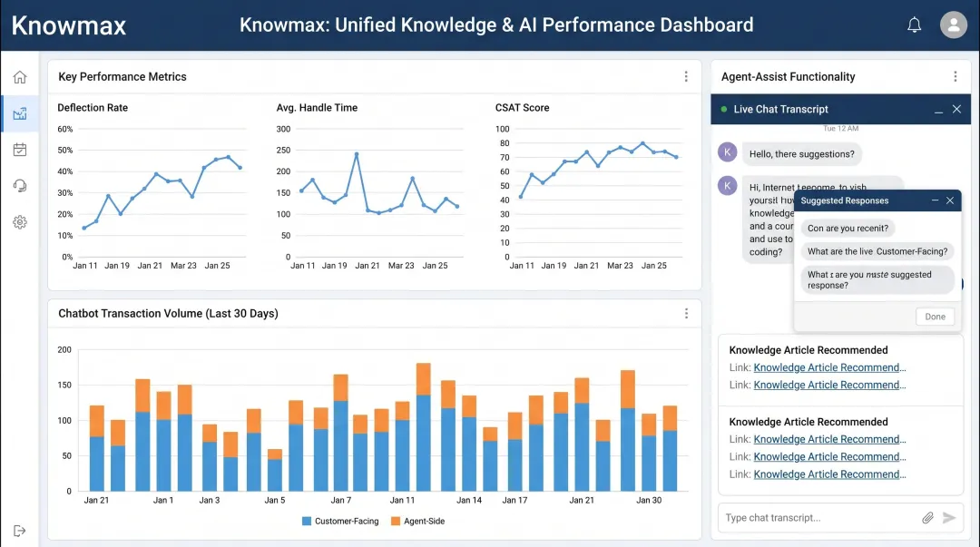Click the CSAT Score chart title
Image resolution: width=980 pixels, height=547 pixels.
[522, 108]
